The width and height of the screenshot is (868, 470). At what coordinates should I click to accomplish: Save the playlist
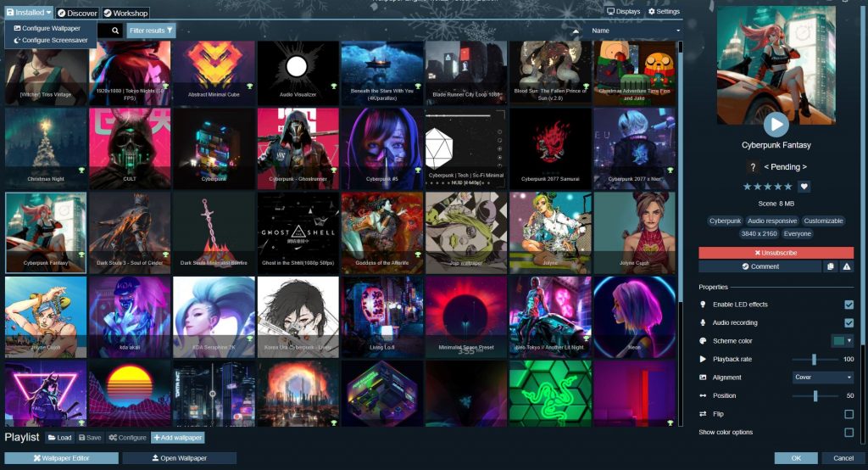(90, 437)
